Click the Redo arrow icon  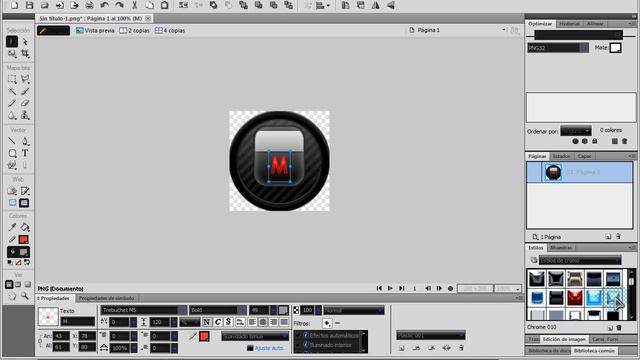coord(119,5)
